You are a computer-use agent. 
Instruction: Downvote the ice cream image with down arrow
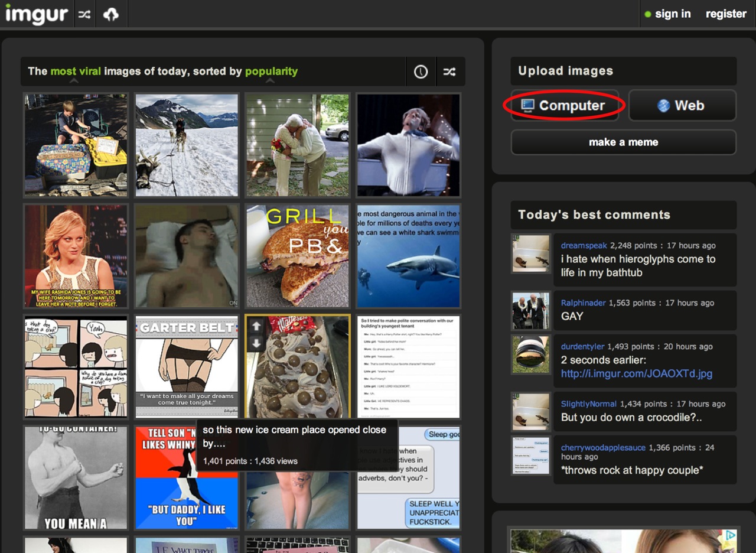256,343
